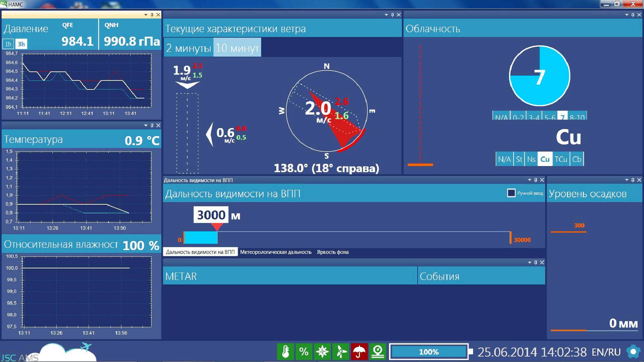Set cloud type to Ns
The width and height of the screenshot is (644, 362).
tap(531, 159)
